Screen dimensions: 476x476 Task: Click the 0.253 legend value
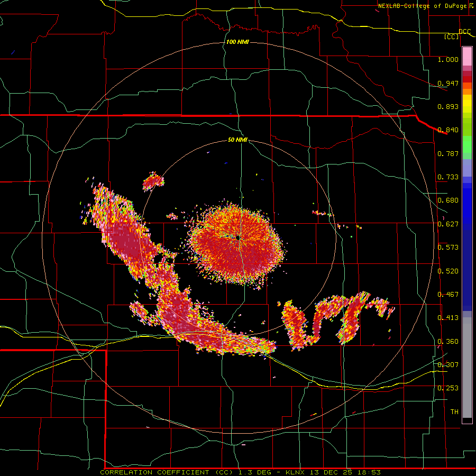(x=448, y=388)
